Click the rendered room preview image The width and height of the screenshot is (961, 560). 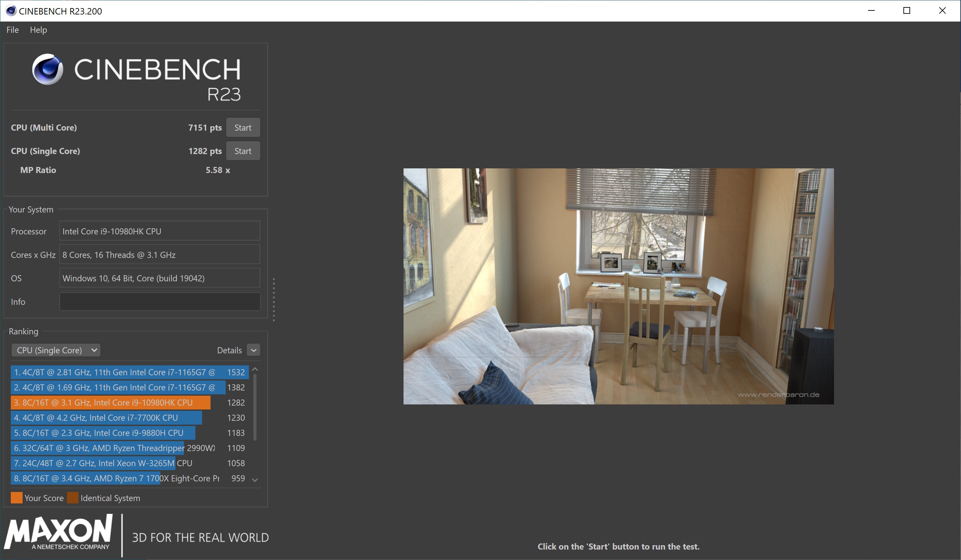point(618,286)
